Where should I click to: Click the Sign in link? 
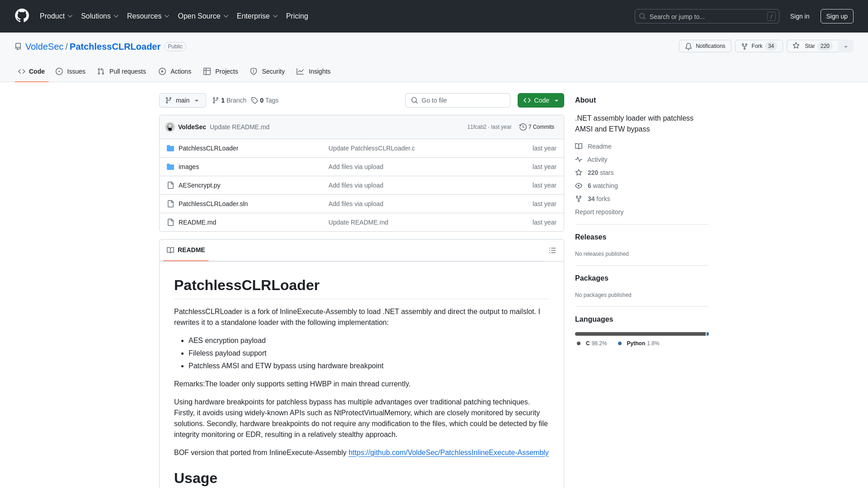coord(800,16)
